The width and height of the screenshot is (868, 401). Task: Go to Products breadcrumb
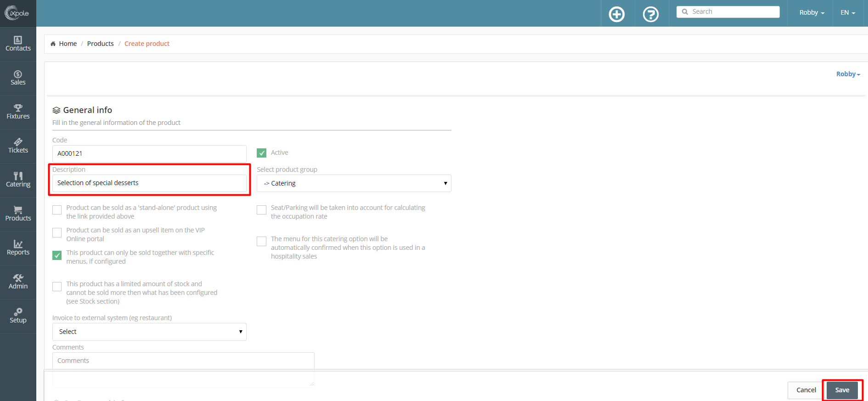[101, 44]
